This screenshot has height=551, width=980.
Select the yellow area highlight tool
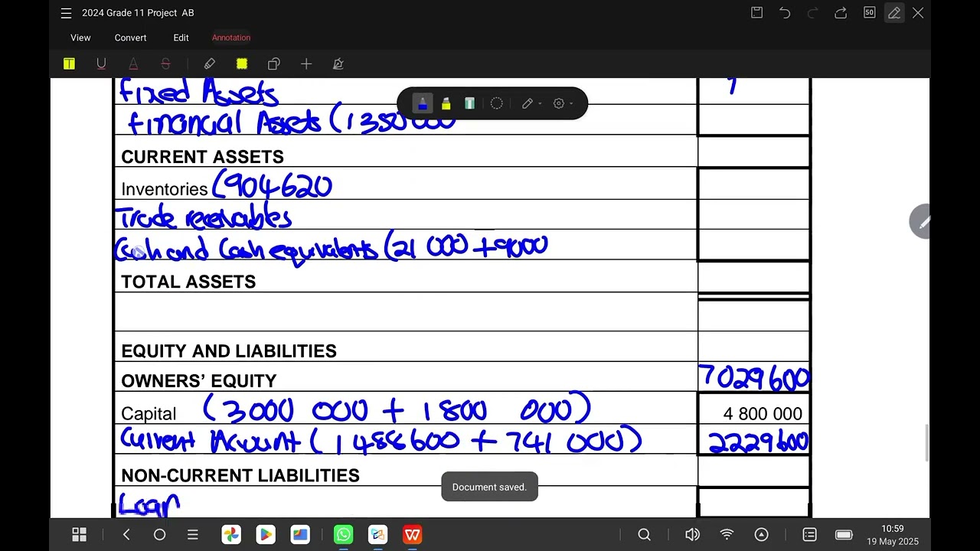pos(242,64)
